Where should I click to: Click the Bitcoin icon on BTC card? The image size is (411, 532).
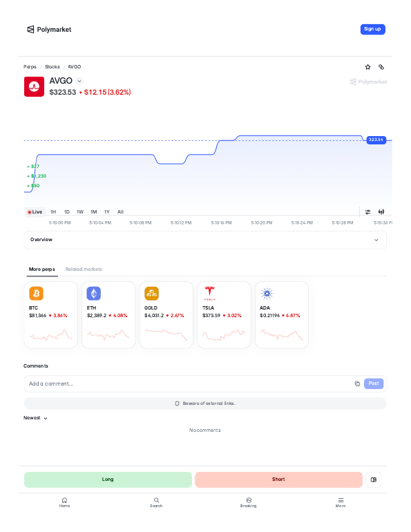(36, 294)
